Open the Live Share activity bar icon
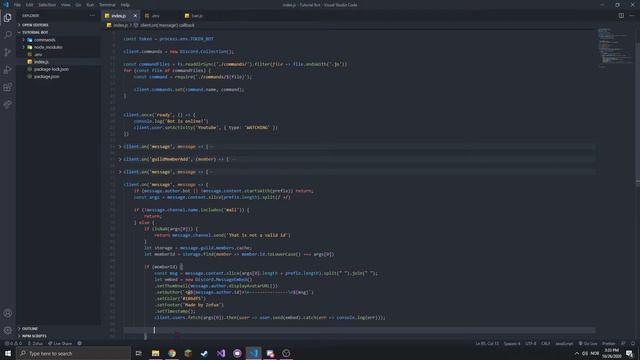The image size is (640, 360). click(x=8, y=105)
